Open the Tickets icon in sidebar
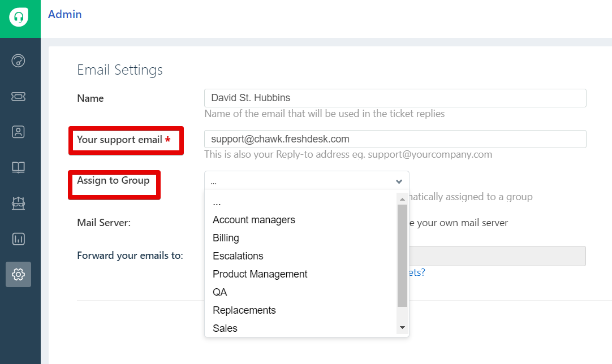The image size is (612, 364). click(19, 97)
